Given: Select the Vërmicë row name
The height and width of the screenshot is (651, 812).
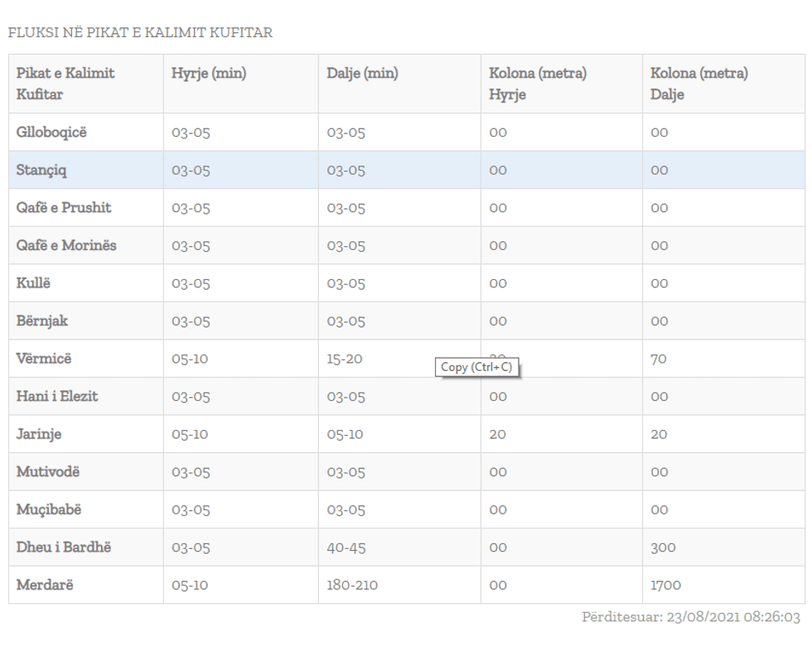Looking at the screenshot, I should pyautogui.click(x=44, y=359).
